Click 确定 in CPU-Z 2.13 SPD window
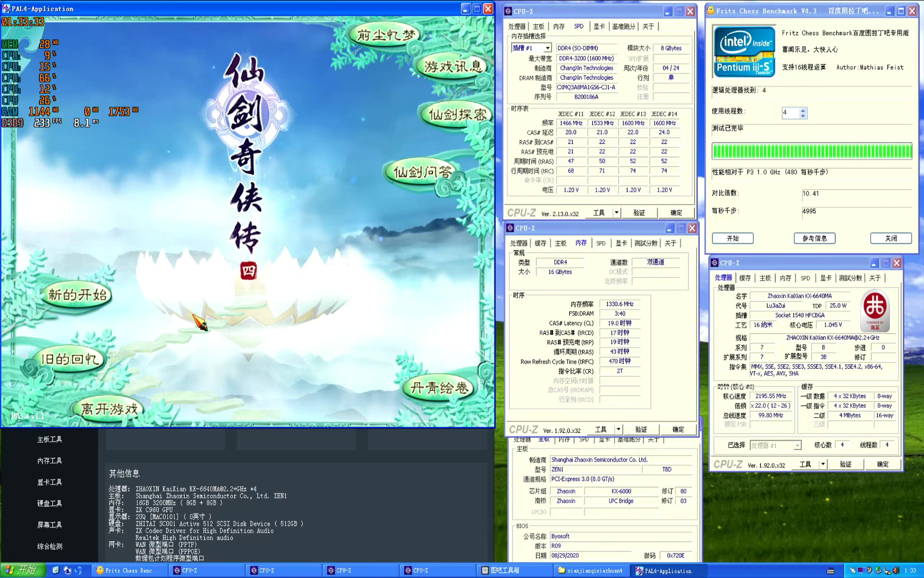This screenshot has height=578, width=924. tap(676, 213)
